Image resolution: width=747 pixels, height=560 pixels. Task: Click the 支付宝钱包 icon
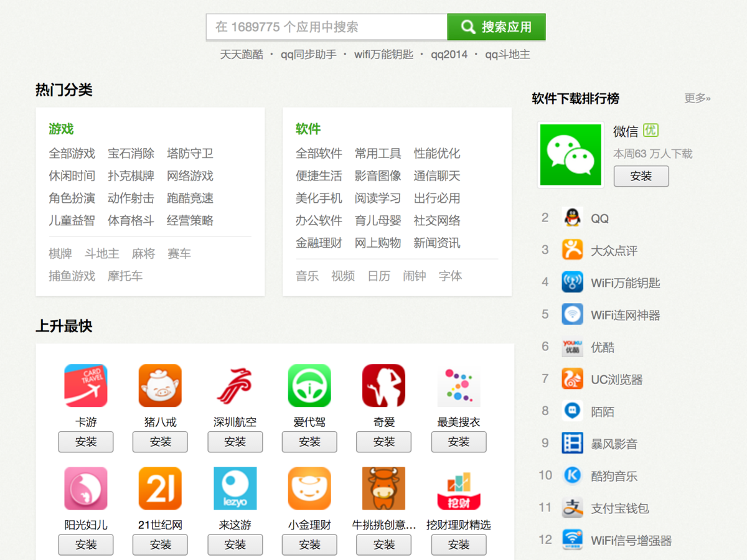(x=572, y=508)
